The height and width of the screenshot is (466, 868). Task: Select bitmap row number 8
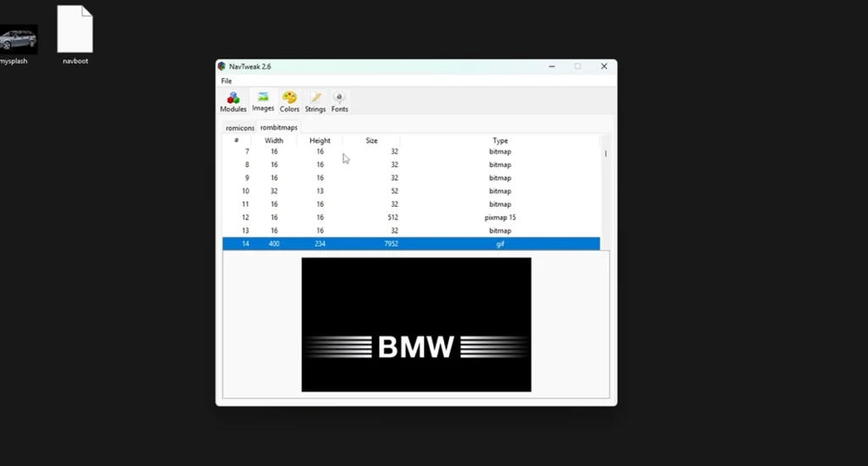pos(411,165)
